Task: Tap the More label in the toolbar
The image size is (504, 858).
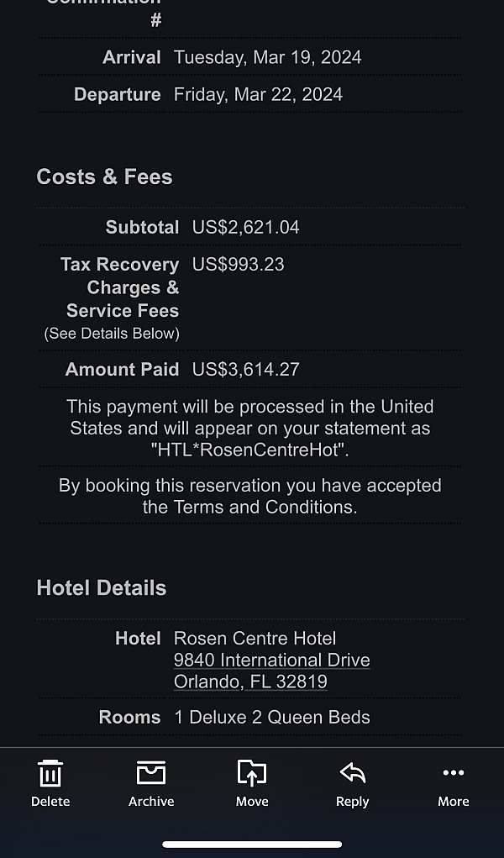Action: pos(454,802)
